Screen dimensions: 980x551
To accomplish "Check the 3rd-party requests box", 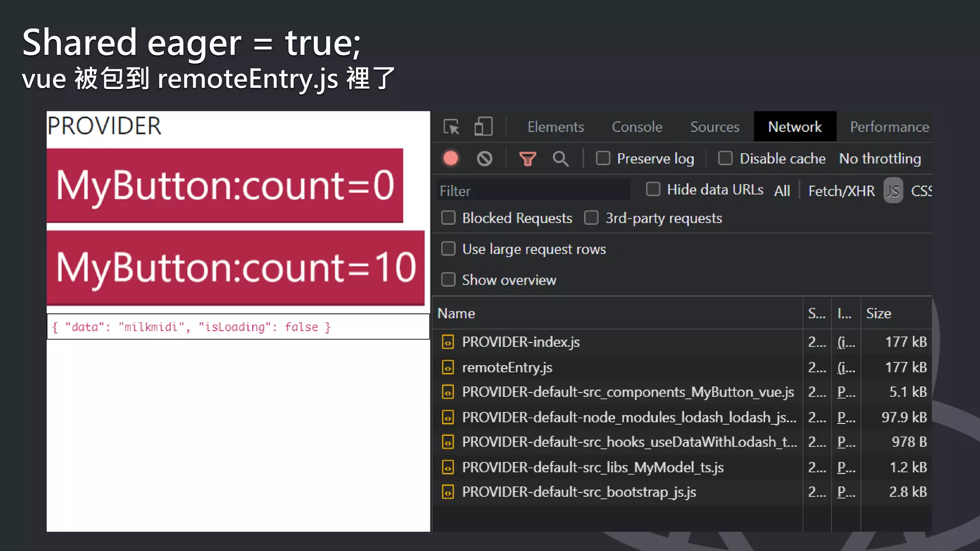I will pyautogui.click(x=591, y=218).
